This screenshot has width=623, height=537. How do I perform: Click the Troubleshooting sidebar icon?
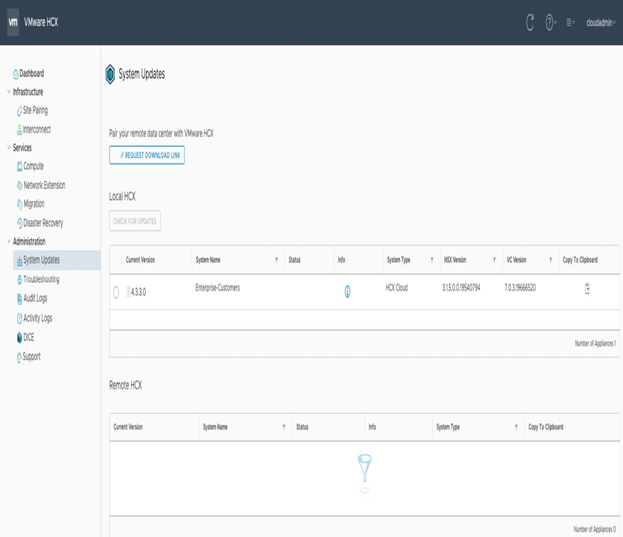click(19, 280)
